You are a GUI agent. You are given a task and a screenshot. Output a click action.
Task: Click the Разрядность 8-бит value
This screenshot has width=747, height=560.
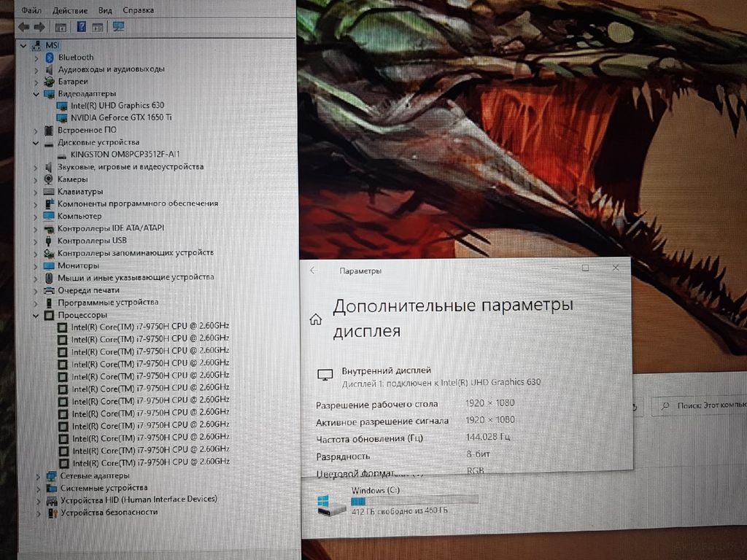[x=478, y=454]
